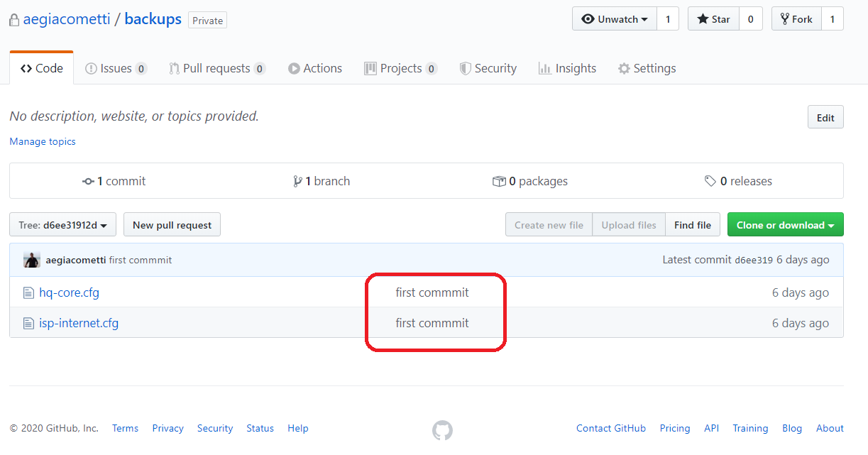Open aegiacometti's avatar in the commit bar
868x455 pixels.
31,260
